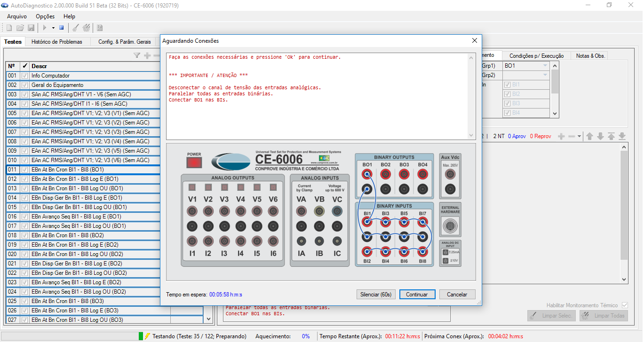Image resolution: width=644 pixels, height=342 pixels.
Task: Open the small dropdown arrow after the minus icon
Action: tap(579, 136)
